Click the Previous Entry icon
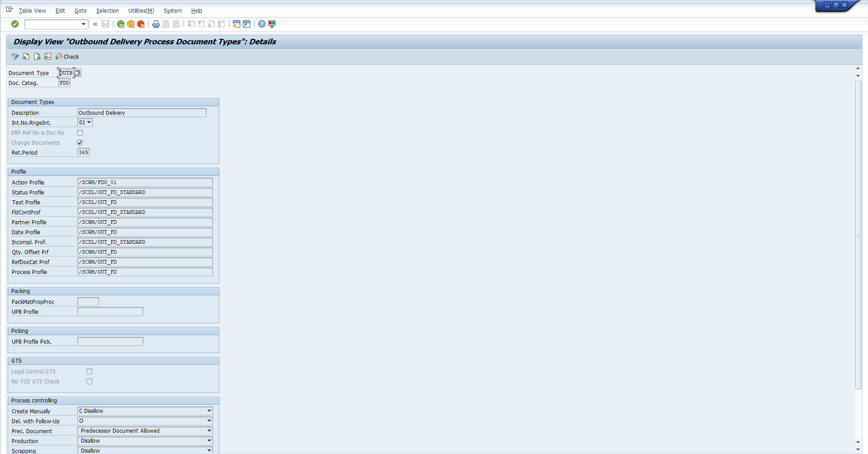Screen dimensions: 868x454 point(26,57)
